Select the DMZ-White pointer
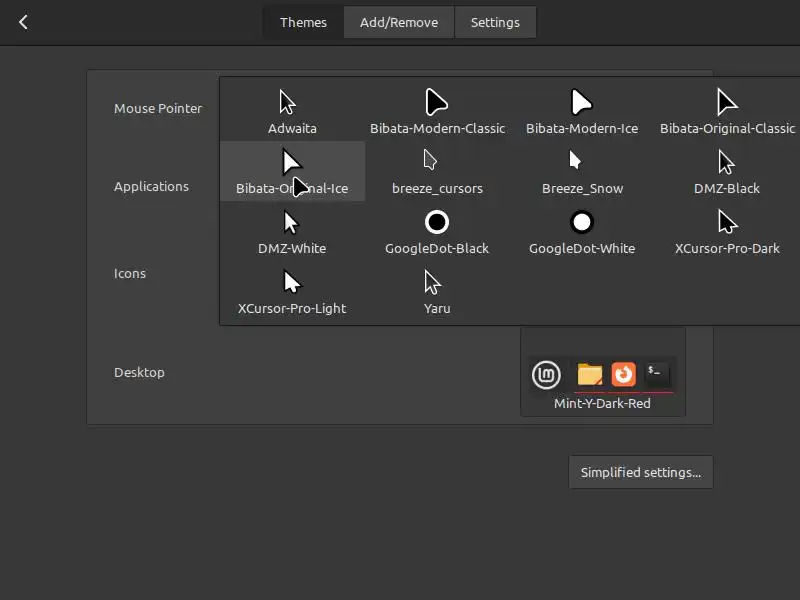Screen dimensions: 800x600 click(x=292, y=231)
